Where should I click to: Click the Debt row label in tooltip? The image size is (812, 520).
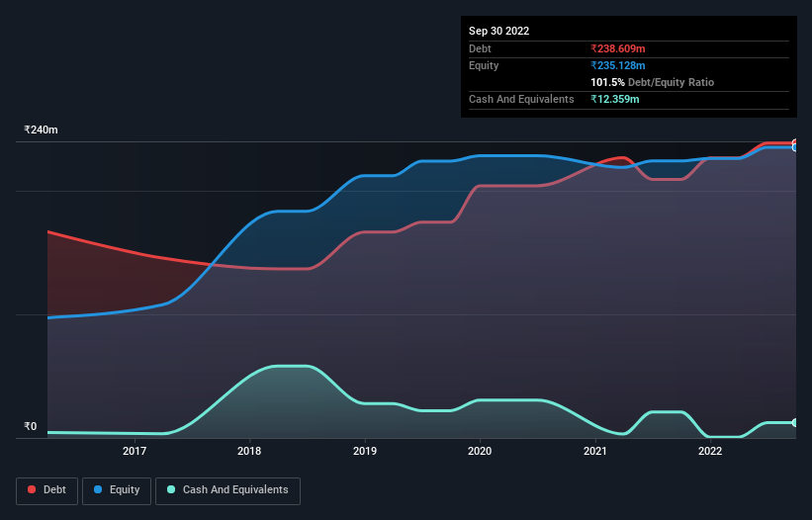[480, 48]
